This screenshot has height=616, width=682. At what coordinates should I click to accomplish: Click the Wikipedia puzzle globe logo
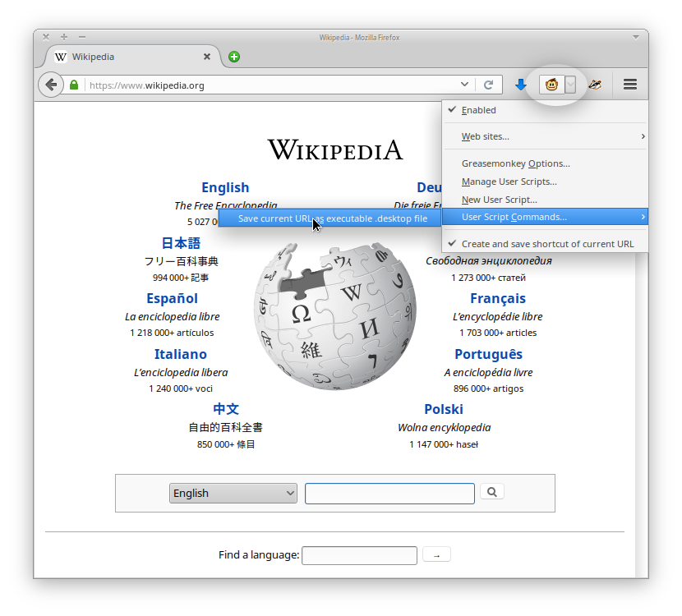pos(335,316)
